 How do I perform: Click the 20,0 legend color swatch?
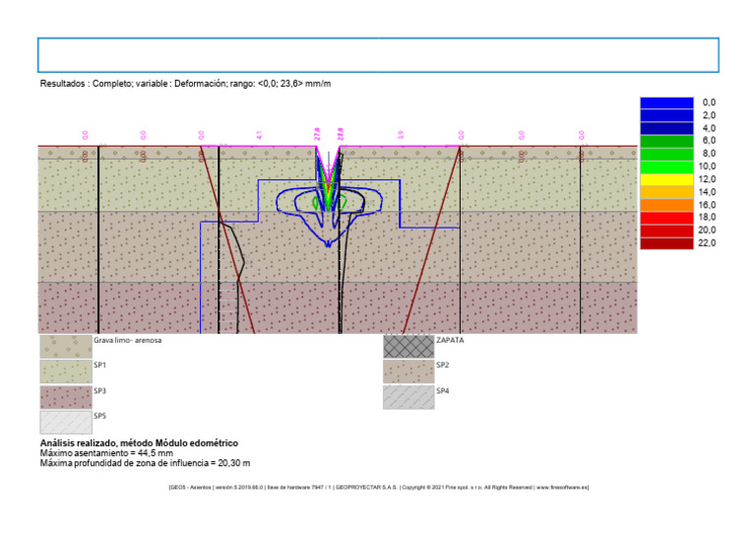pos(666,231)
